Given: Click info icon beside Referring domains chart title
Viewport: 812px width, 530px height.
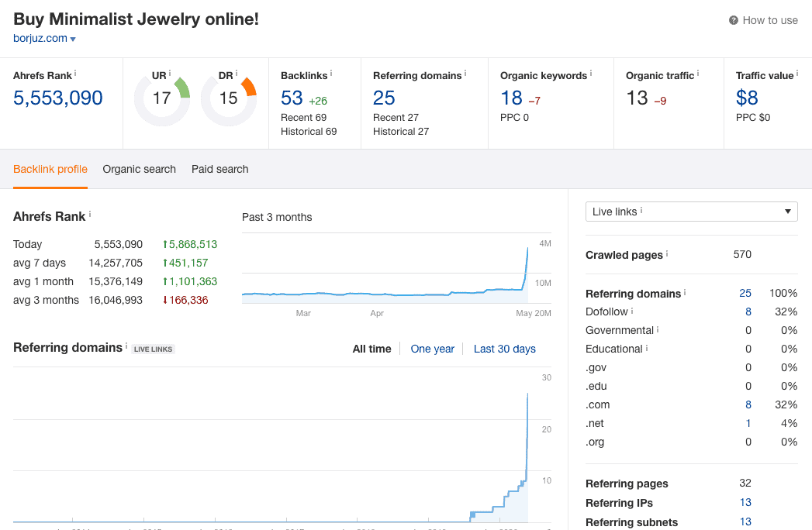Looking at the screenshot, I should coord(126,345).
